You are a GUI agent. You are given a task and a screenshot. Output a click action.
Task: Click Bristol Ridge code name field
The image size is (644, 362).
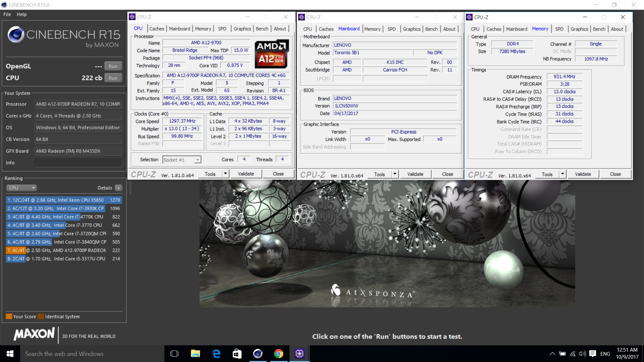(x=185, y=50)
